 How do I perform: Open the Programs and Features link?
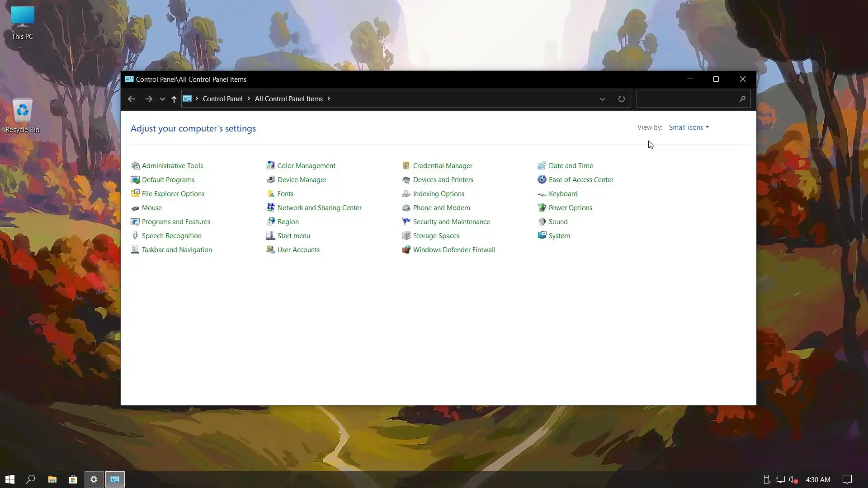coord(176,221)
